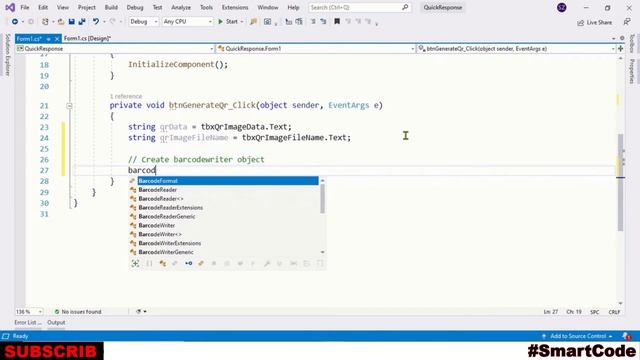Image resolution: width=640 pixels, height=360 pixels.
Task: Click the Open File toolbar icon
Action: pyautogui.click(x=61, y=22)
